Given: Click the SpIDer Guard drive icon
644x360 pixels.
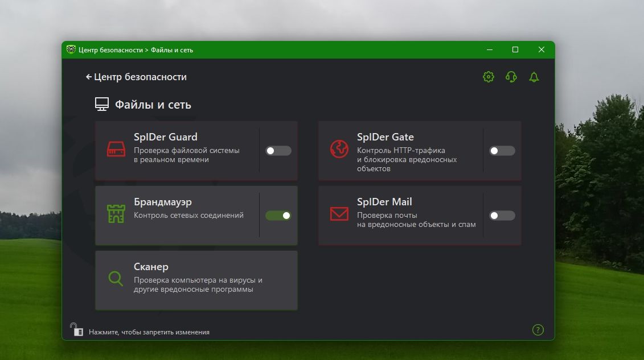Looking at the screenshot, I should pyautogui.click(x=116, y=149).
